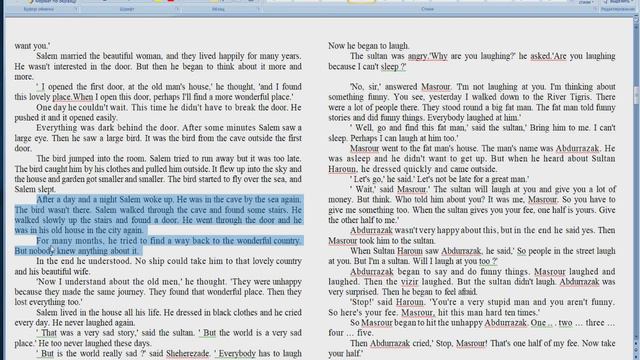640x360 pixels.
Task: Click the text 'hit this man hard ten times'
Action: click(488, 313)
